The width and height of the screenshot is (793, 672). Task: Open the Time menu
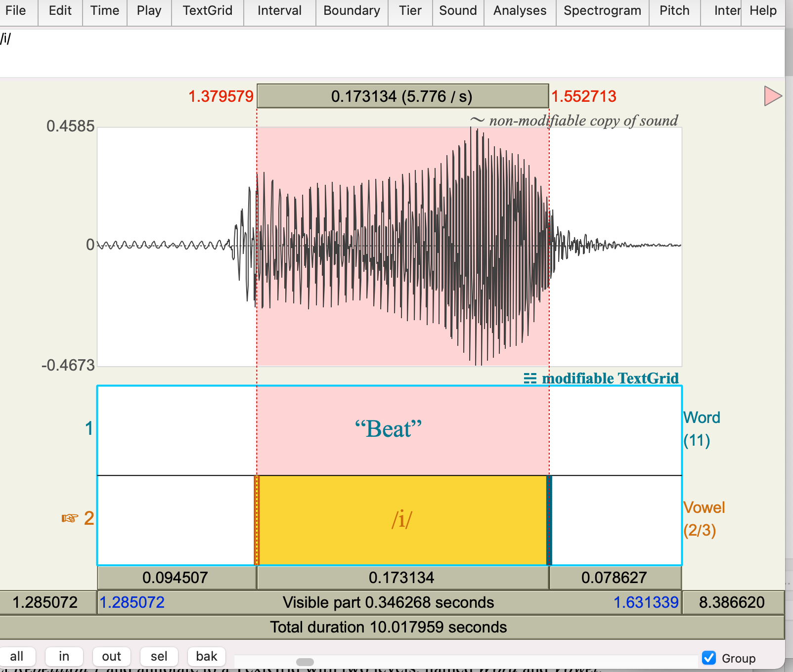(105, 11)
